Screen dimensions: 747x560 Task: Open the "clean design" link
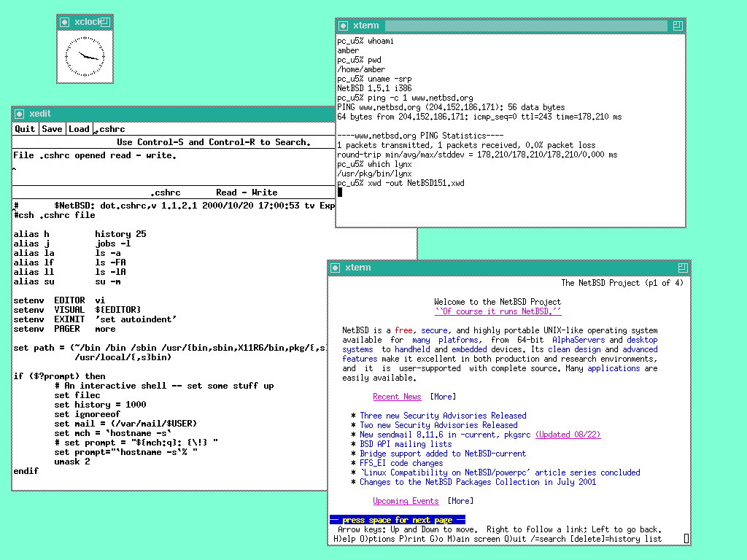pyautogui.click(x=576, y=349)
